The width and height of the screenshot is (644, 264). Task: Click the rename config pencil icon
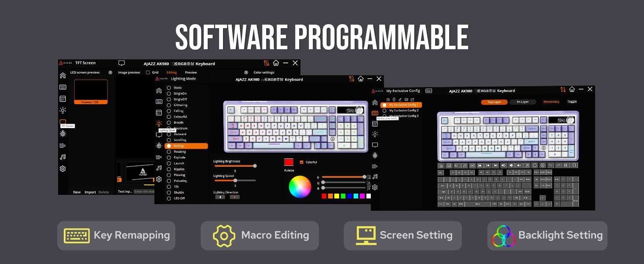(x=400, y=99)
